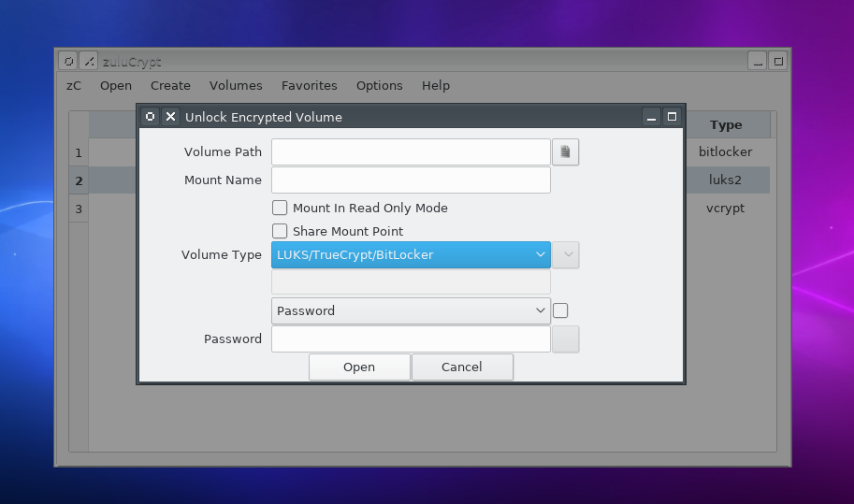Maximize the Unlock Encrypted Volume dialog
854x504 pixels.
pos(671,117)
